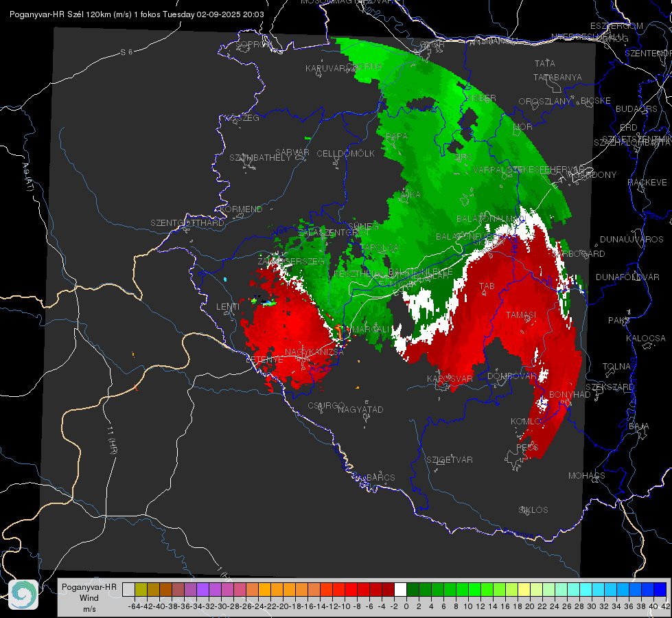Viewport: 672px width, 618px height.
Task: Click the PAKS city label
Action: coord(619,321)
